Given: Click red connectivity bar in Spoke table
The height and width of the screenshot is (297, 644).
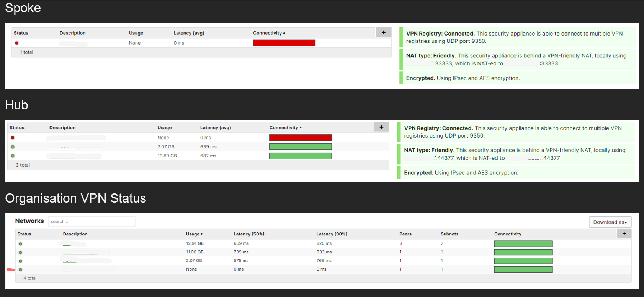Looking at the screenshot, I should (284, 43).
